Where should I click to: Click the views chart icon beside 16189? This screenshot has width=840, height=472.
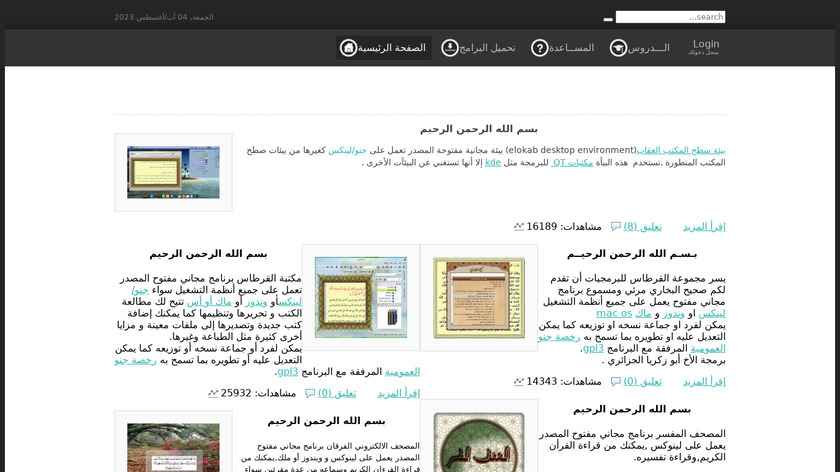point(519,226)
